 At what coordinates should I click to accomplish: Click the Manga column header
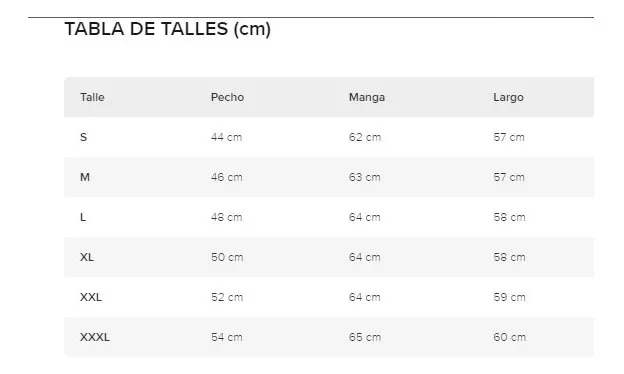367,97
